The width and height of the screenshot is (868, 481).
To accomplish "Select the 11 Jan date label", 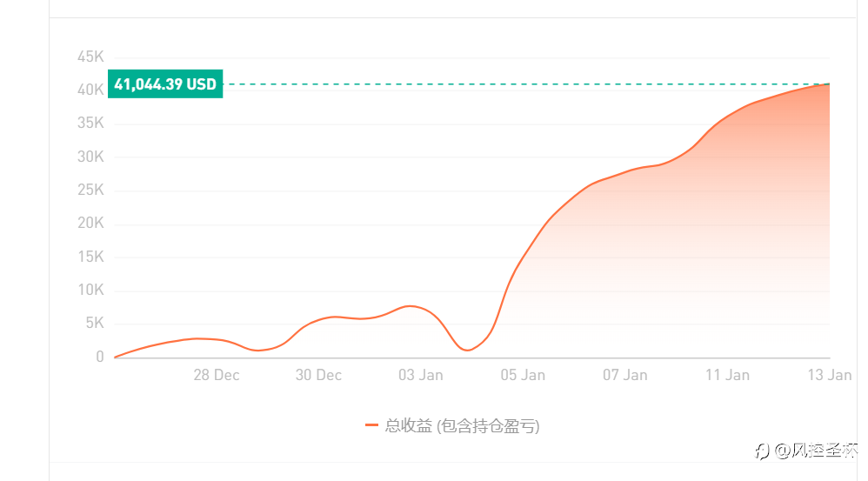I will (727, 375).
